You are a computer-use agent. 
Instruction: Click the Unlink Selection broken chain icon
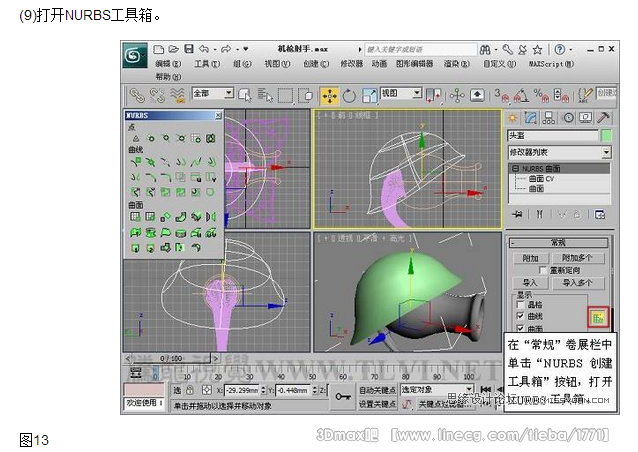point(157,96)
